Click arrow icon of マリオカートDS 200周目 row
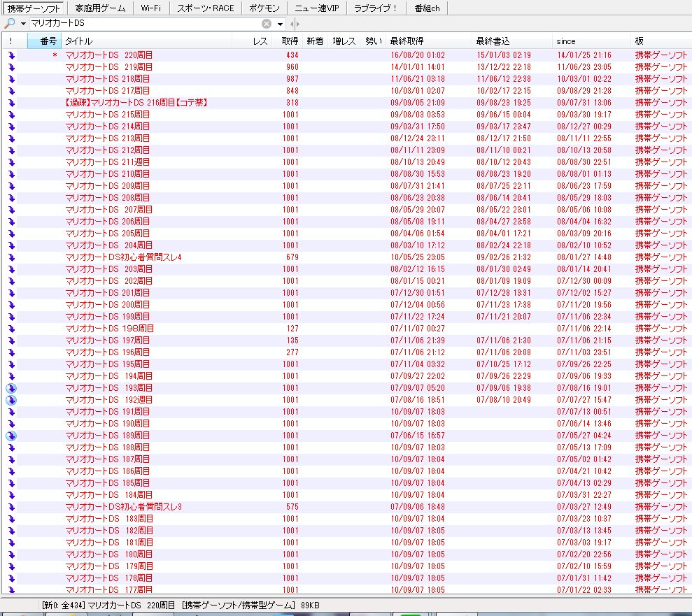 coord(11,305)
